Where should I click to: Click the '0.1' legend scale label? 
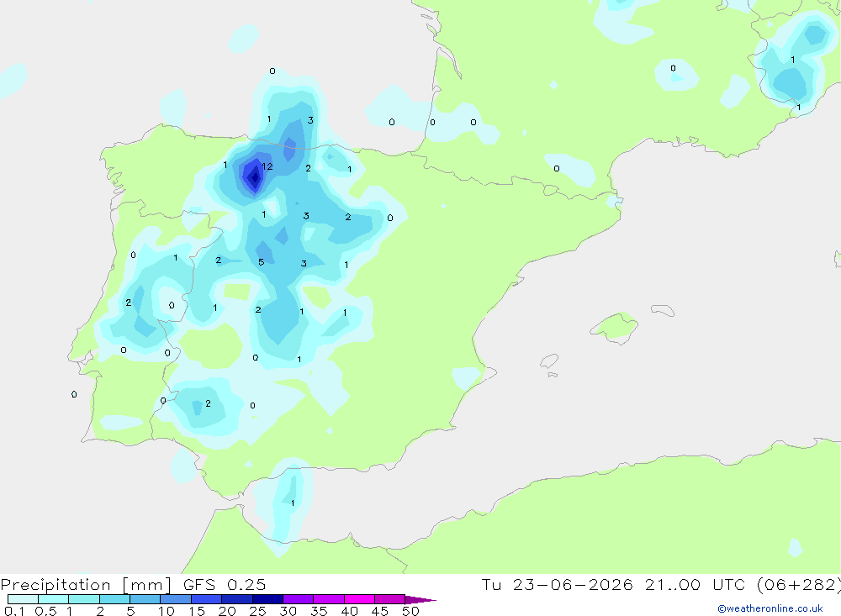click(x=14, y=611)
